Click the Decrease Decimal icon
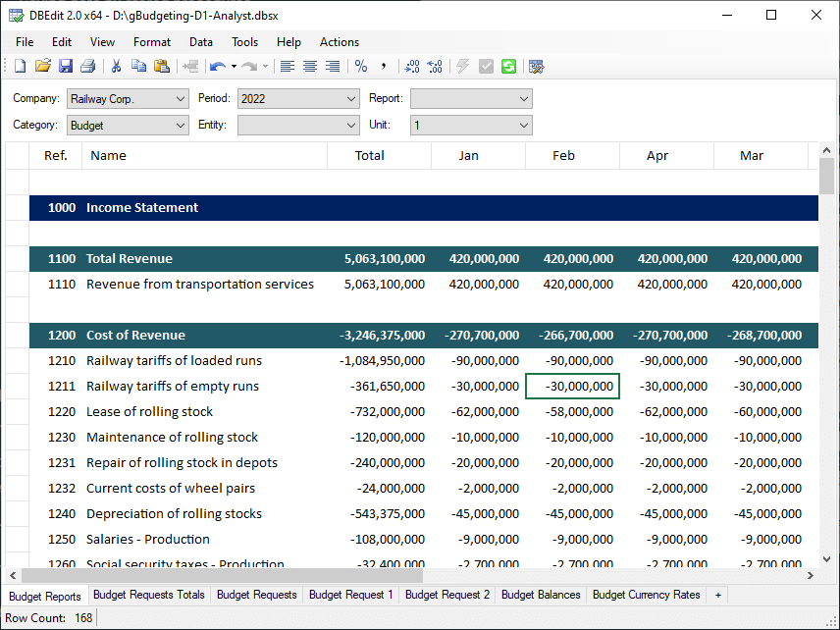The width and height of the screenshot is (840, 630). pyautogui.click(x=435, y=67)
